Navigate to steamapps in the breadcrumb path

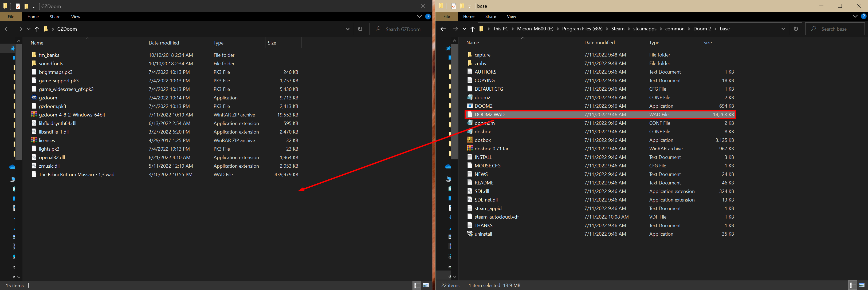click(644, 29)
